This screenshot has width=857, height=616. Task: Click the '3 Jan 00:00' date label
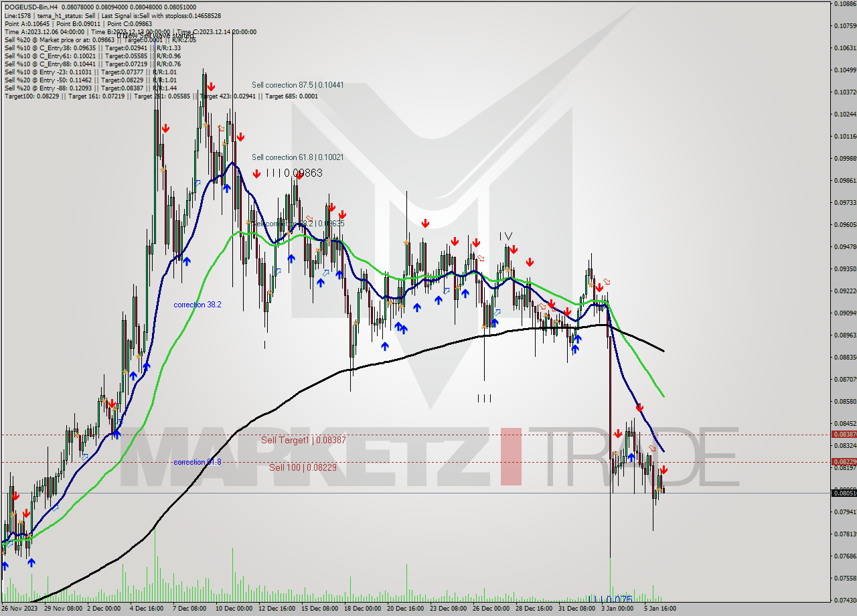[x=617, y=609]
